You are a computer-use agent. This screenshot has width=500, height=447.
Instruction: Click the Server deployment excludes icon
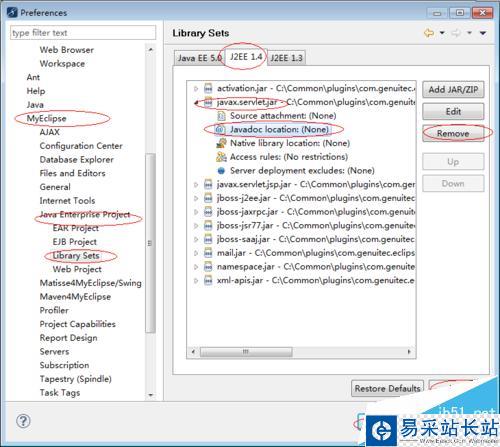(x=221, y=171)
